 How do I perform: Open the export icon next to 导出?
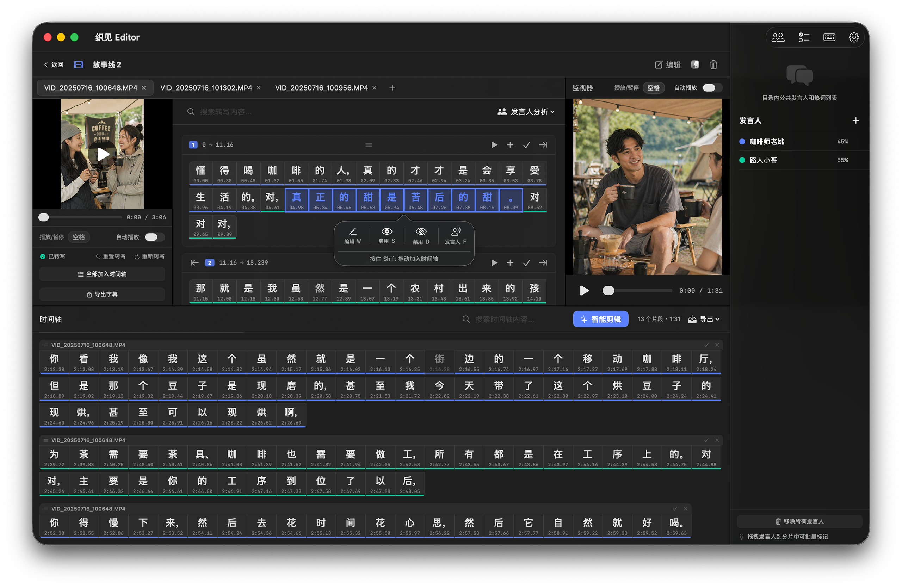[x=693, y=319]
